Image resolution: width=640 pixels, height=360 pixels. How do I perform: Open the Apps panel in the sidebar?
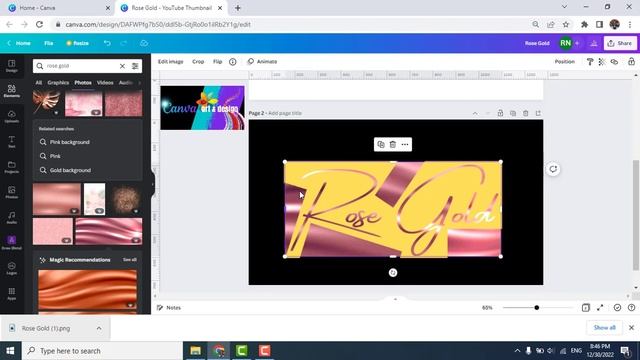click(11, 293)
